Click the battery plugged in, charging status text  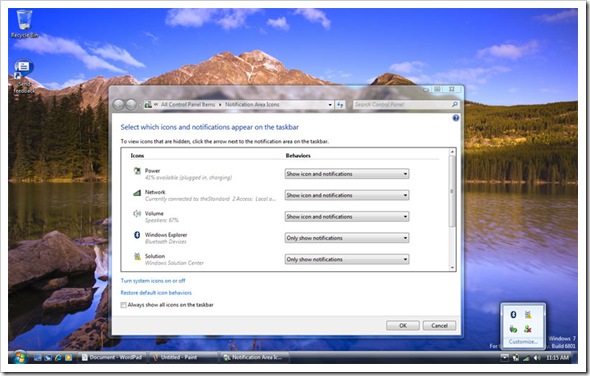tap(189, 177)
